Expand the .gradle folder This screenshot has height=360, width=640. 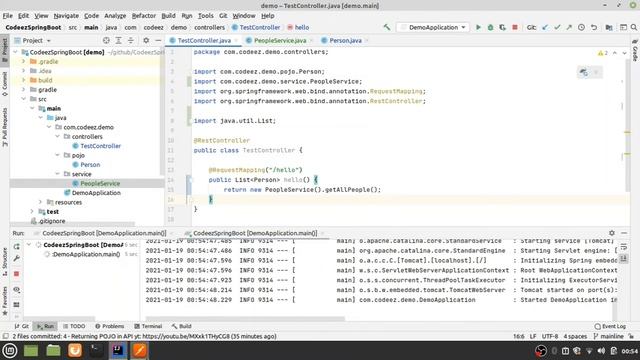24,62
